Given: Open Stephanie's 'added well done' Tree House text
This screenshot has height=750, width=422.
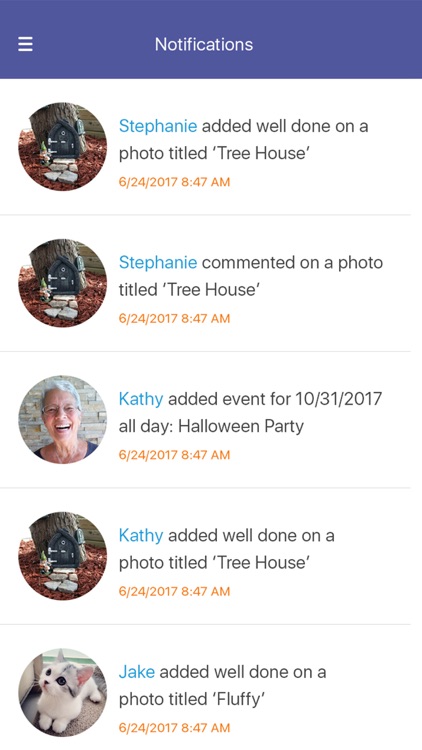Looking at the screenshot, I should click(x=243, y=139).
